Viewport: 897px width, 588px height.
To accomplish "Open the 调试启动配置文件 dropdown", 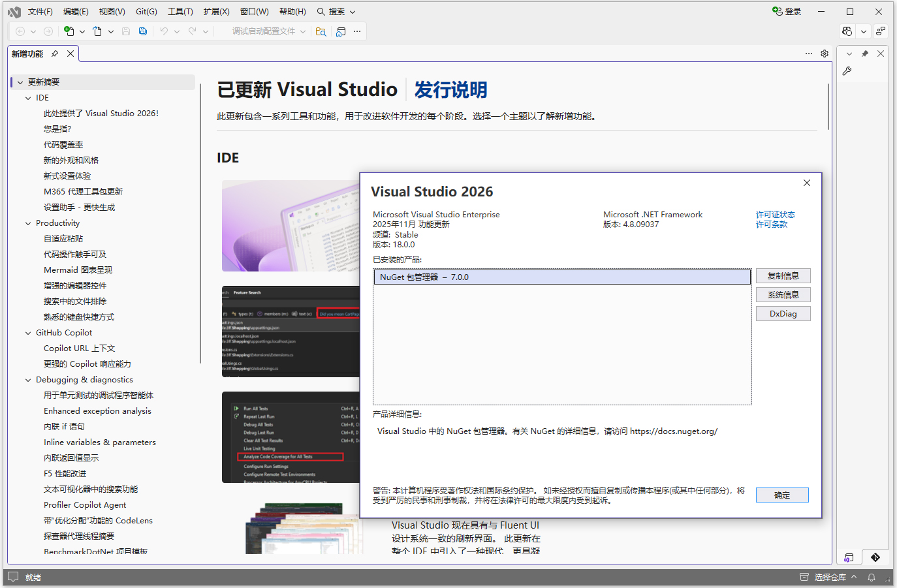I will coord(264,31).
